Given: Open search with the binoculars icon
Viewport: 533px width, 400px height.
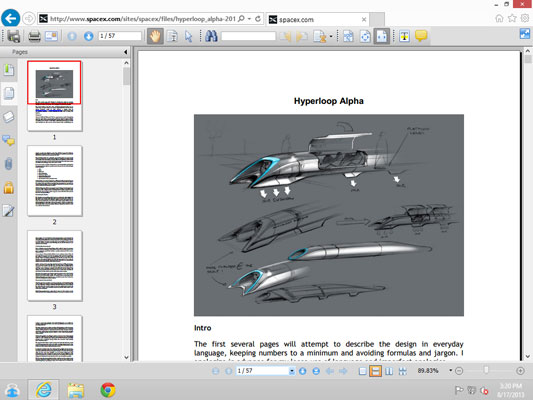Looking at the screenshot, I should click(x=211, y=36).
